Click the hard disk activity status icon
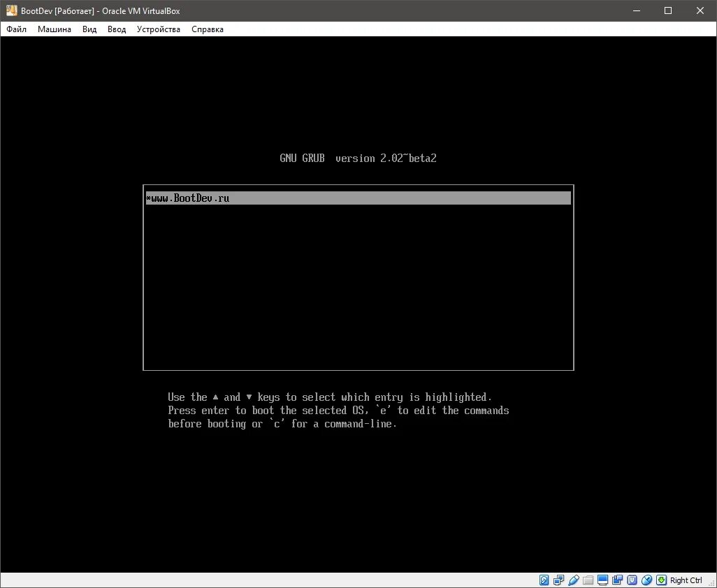 click(x=544, y=580)
